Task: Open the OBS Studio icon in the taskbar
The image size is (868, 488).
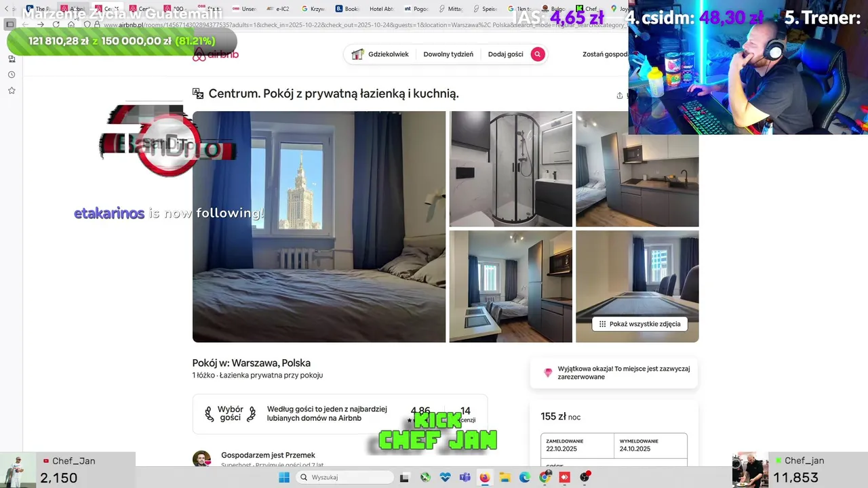Action: [585, 477]
